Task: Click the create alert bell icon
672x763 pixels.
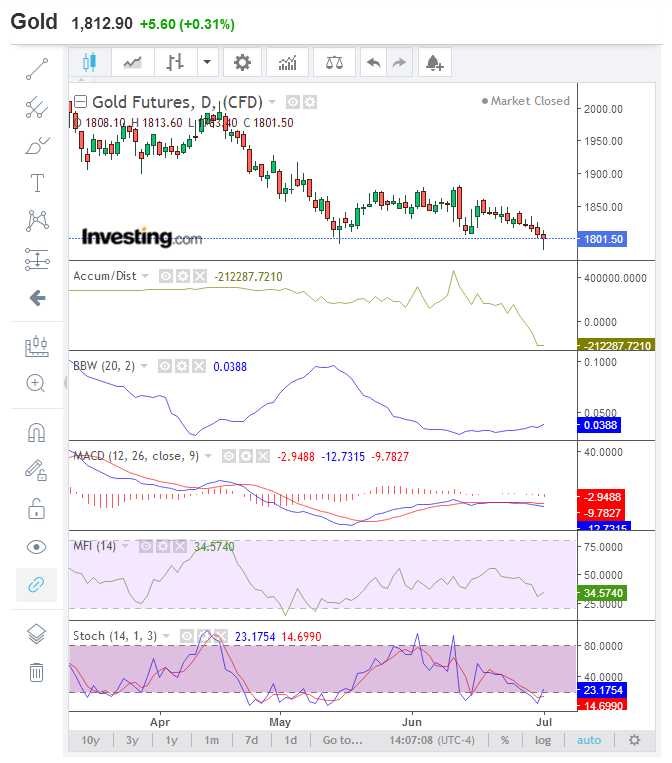Action: pos(434,63)
